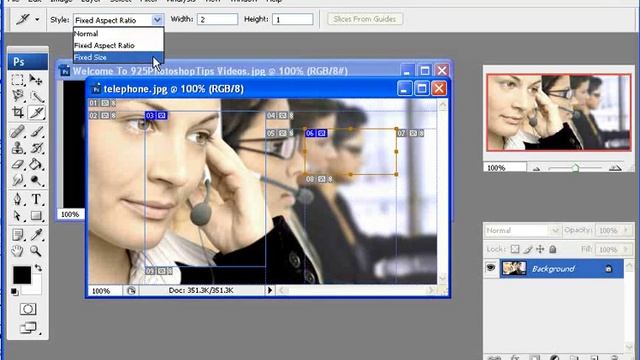The image size is (640, 360).
Task: Select the Clone Stamp tool
Action: tap(18, 147)
